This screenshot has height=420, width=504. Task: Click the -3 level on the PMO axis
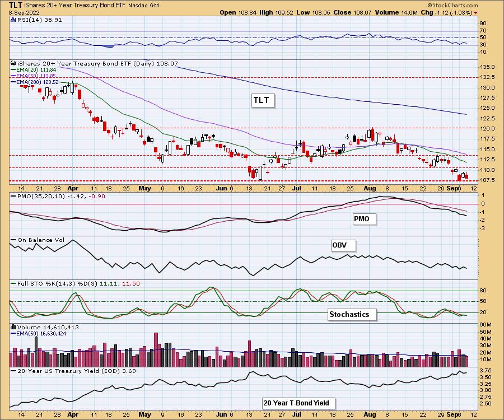pos(483,228)
